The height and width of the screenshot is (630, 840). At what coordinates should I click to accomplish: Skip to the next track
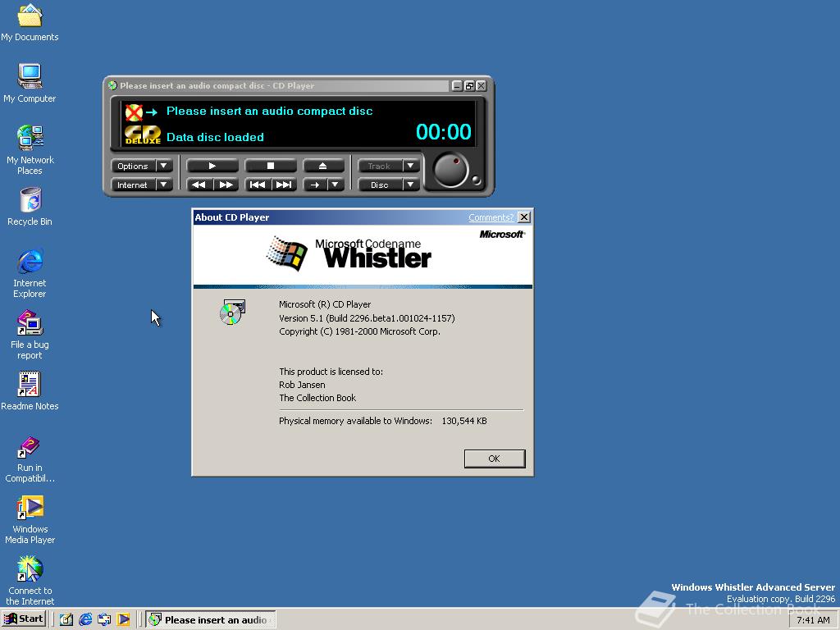tap(284, 185)
